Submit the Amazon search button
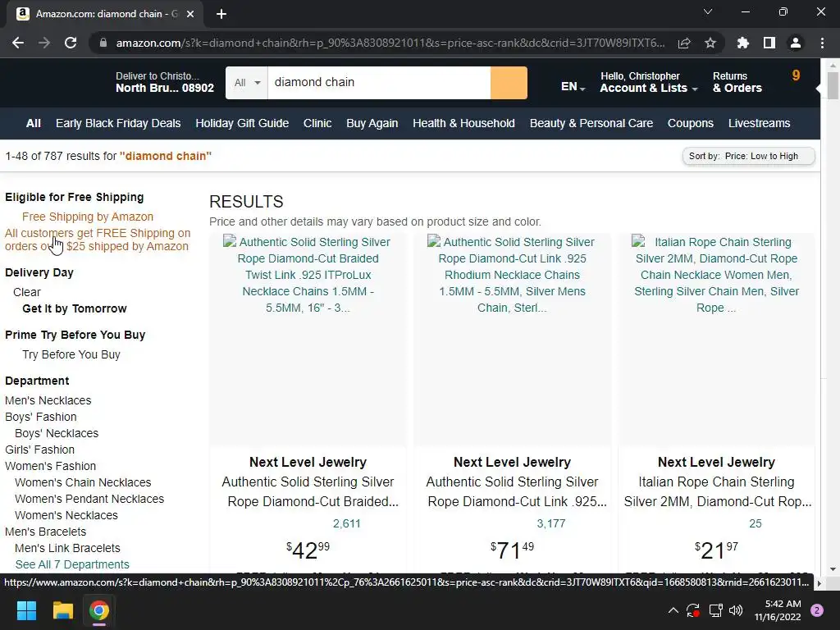 (509, 83)
